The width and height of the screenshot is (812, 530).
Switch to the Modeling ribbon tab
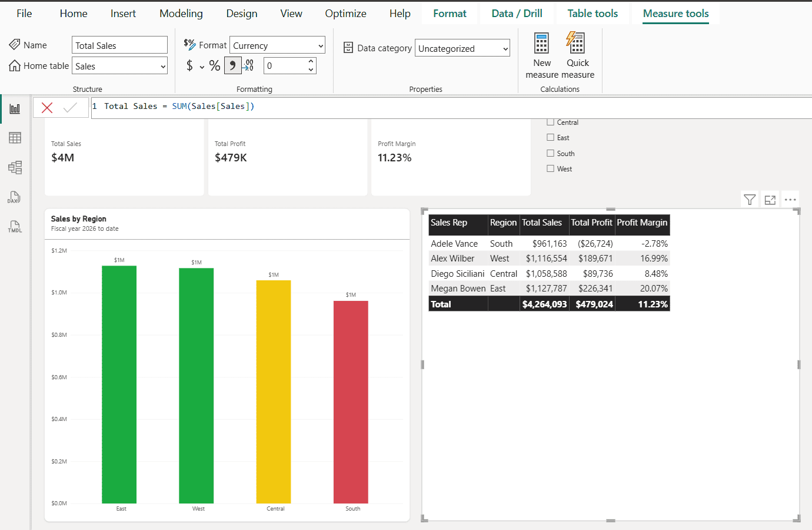(181, 14)
